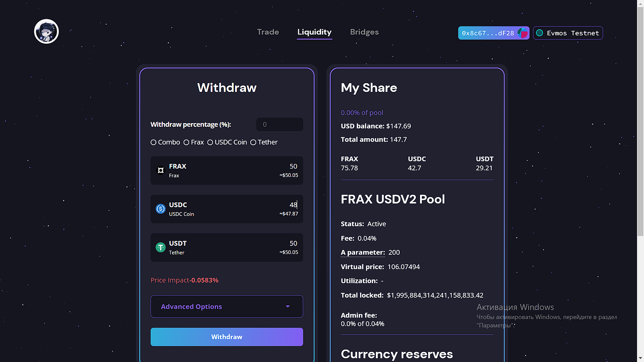The height and width of the screenshot is (362, 644).
Task: Open the Trade tab
Action: [x=268, y=32]
